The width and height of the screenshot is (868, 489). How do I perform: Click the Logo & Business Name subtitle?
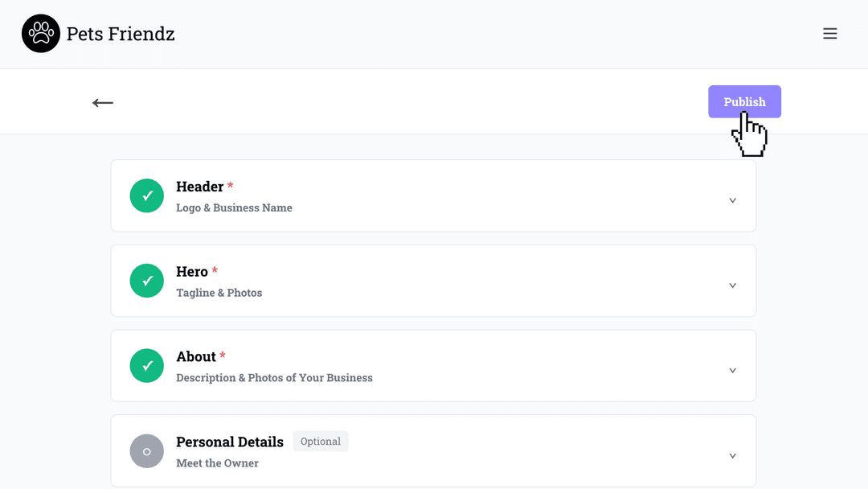click(234, 208)
